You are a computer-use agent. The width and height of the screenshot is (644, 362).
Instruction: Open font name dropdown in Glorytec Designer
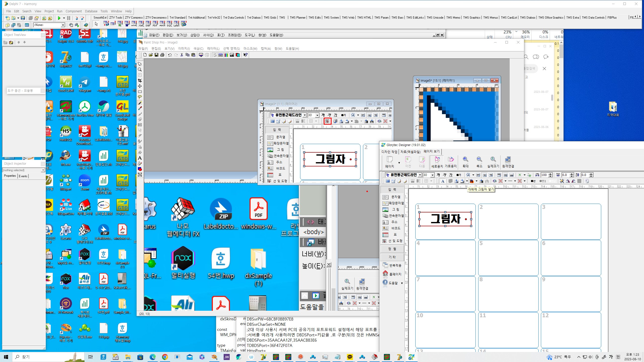(x=420, y=175)
